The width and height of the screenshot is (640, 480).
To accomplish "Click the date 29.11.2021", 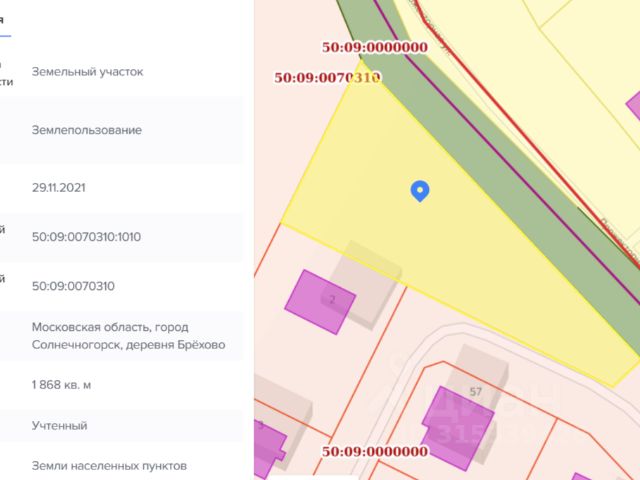I will pyautogui.click(x=60, y=187).
